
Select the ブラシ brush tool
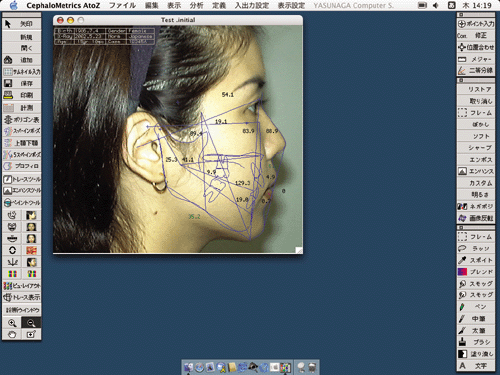476,342
